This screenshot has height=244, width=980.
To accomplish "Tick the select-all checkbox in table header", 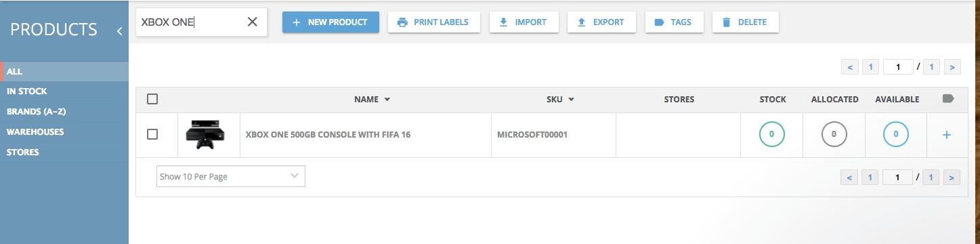I will tap(152, 99).
